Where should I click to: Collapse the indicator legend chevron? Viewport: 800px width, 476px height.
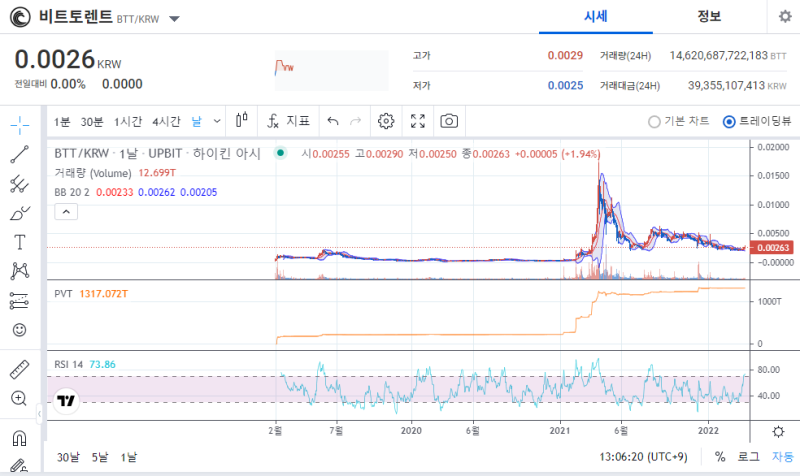click(x=66, y=212)
